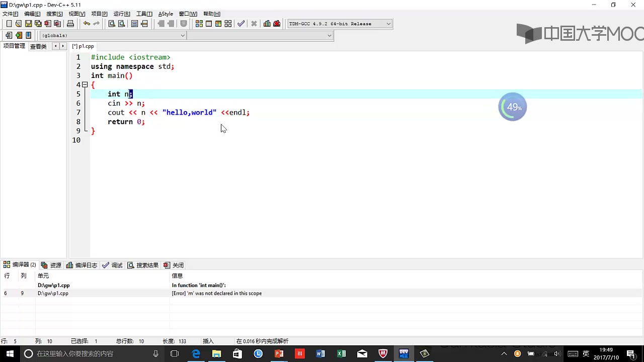Click the "hello,world" string on line 7
This screenshot has height=362, width=644.
pos(189,113)
